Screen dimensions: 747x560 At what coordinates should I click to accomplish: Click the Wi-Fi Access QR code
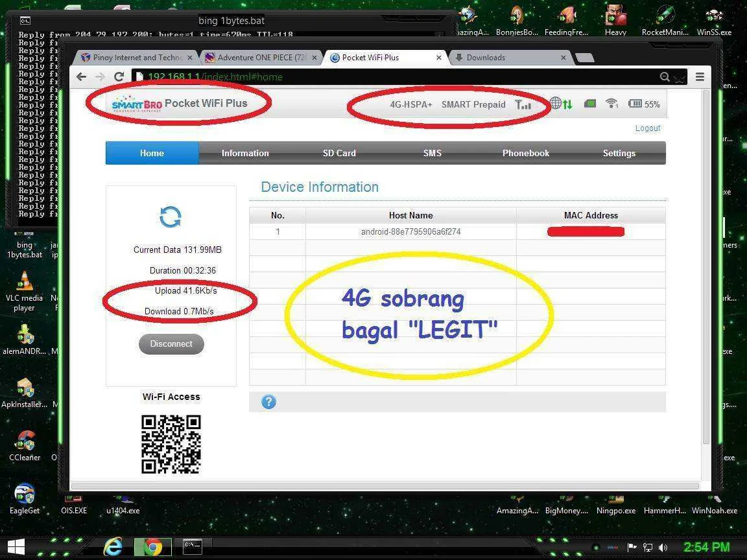171,444
